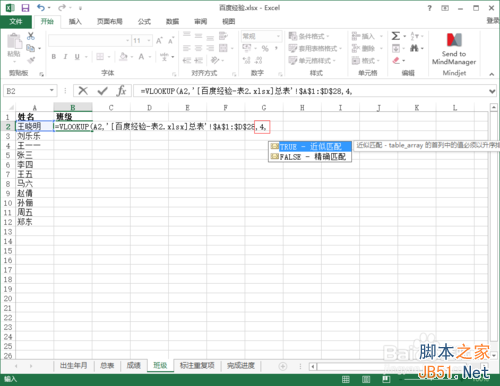Click the Fill Color bucket icon
This screenshot has height=386, width=500.
123,57
